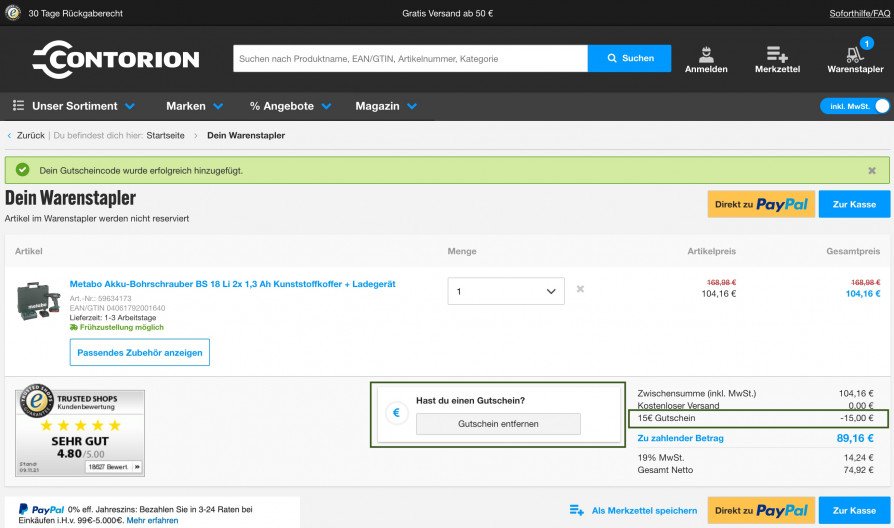Dismiss the green voucher success message
Viewport: 894px width, 528px height.
click(x=872, y=170)
